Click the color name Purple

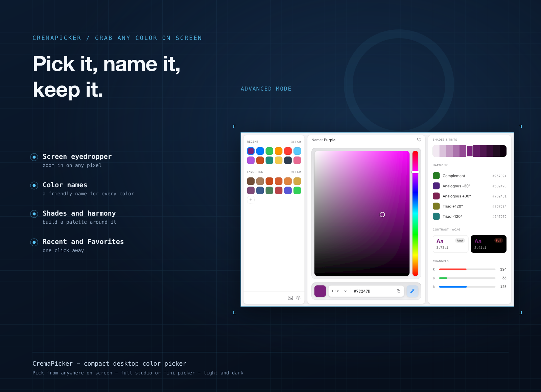[x=330, y=140]
